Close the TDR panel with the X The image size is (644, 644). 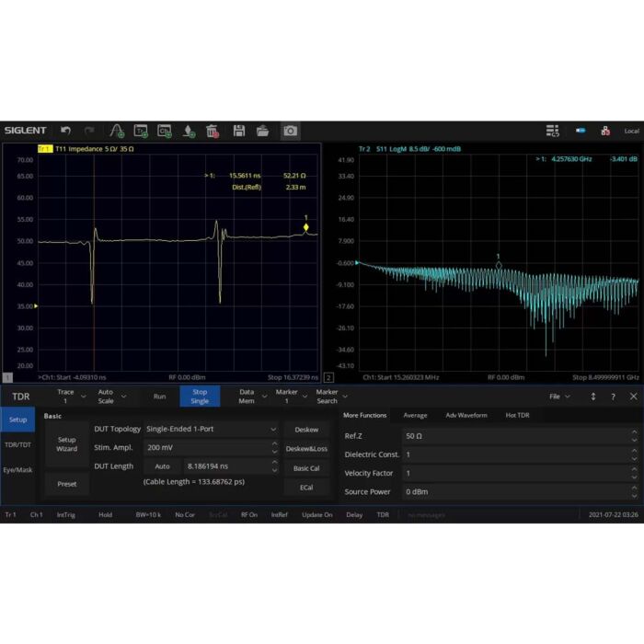click(x=633, y=397)
